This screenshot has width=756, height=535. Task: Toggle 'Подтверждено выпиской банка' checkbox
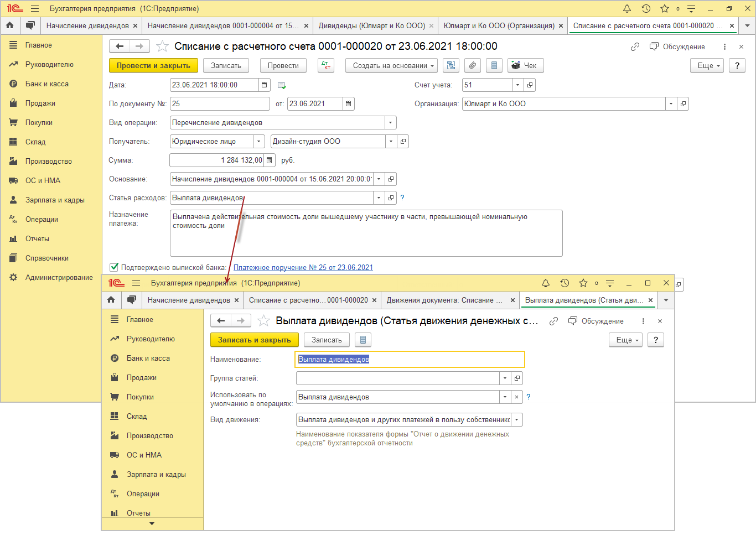click(x=114, y=267)
